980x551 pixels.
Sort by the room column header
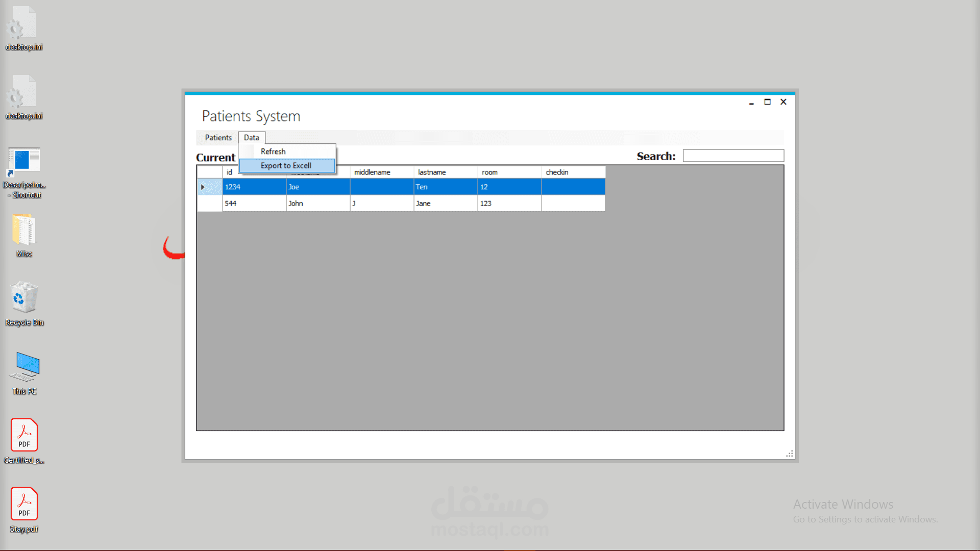point(489,172)
